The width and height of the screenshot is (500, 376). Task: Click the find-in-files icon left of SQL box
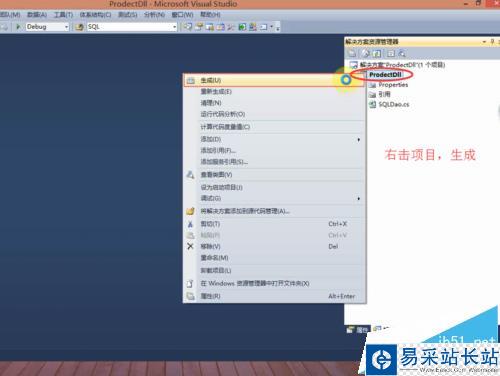click(x=79, y=27)
